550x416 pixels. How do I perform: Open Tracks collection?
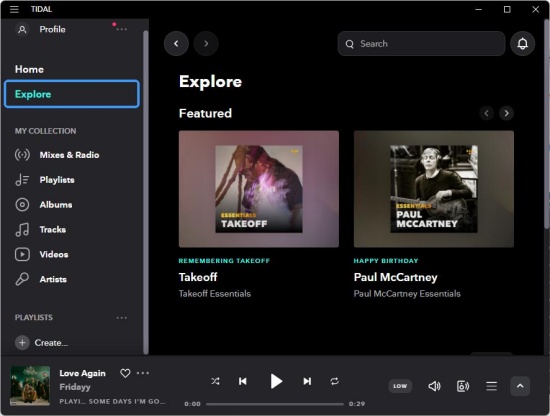[53, 229]
